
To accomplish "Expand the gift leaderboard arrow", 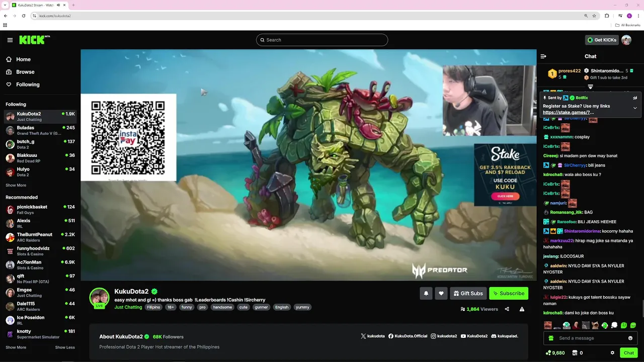I will (x=591, y=87).
